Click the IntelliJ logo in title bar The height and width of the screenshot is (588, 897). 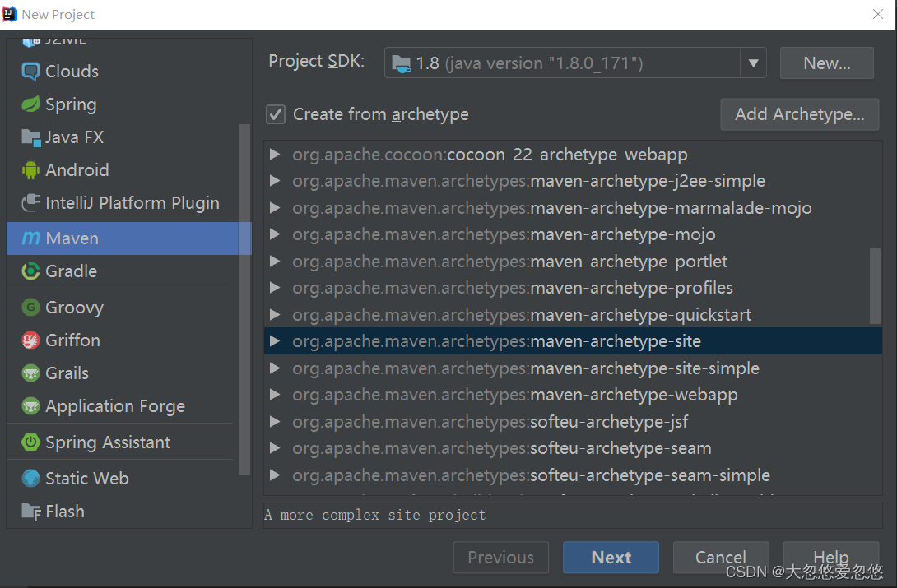[9, 14]
